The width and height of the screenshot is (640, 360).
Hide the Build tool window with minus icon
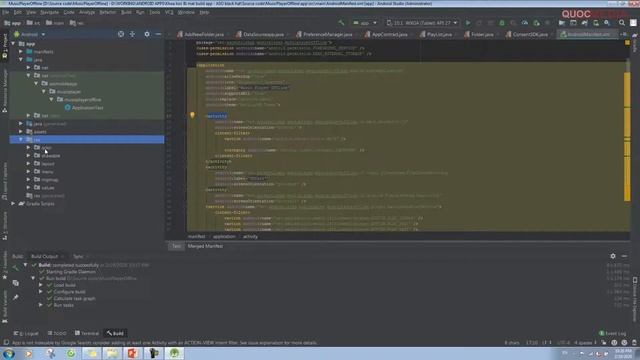[x=624, y=256]
